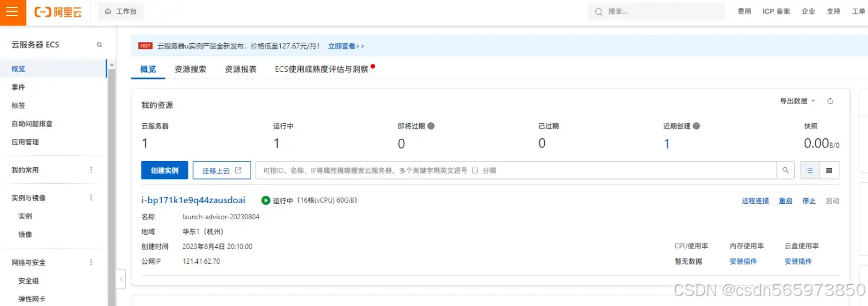Click the help icon beside 近期创建
The width and height of the screenshot is (868, 306).
coord(696,126)
